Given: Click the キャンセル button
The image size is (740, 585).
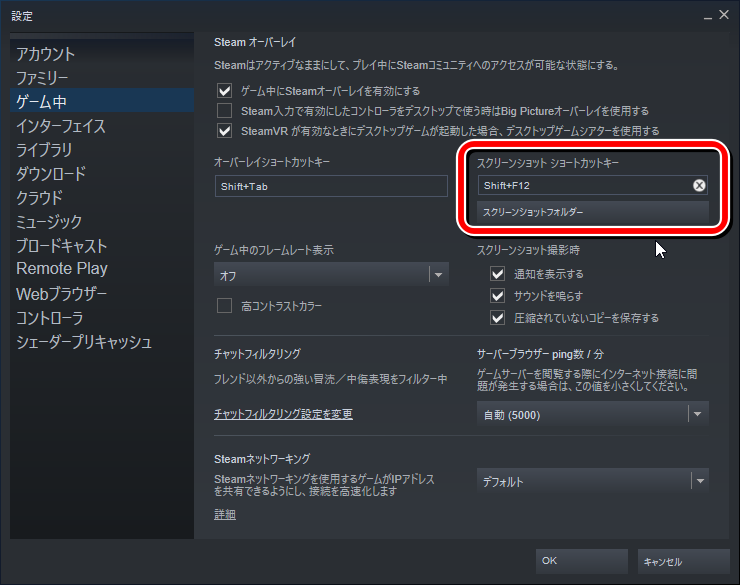Looking at the screenshot, I should point(683,561).
